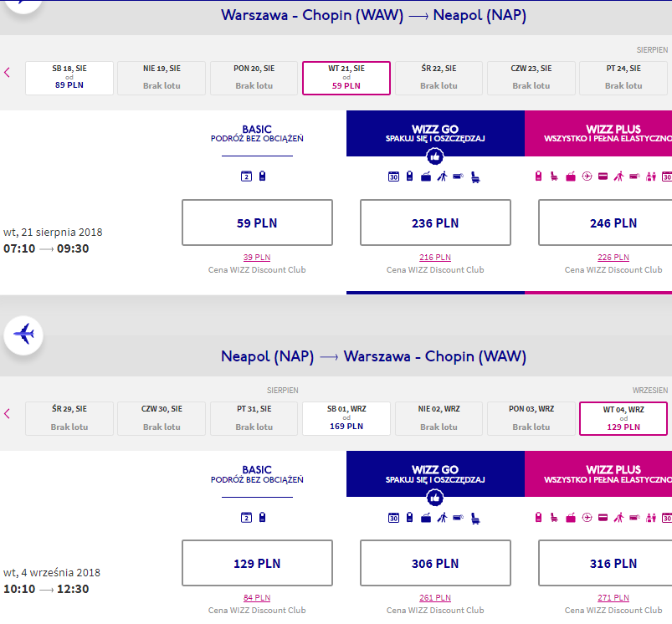Select the WT 21, SIE 59 PLN date
The width and height of the screenshot is (672, 624).
point(346,78)
